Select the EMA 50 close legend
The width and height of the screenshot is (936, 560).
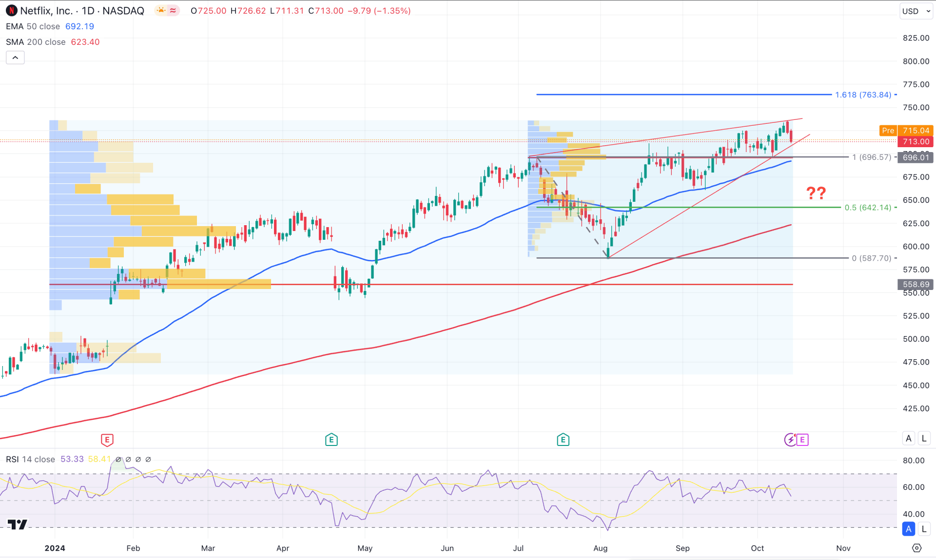(x=33, y=26)
